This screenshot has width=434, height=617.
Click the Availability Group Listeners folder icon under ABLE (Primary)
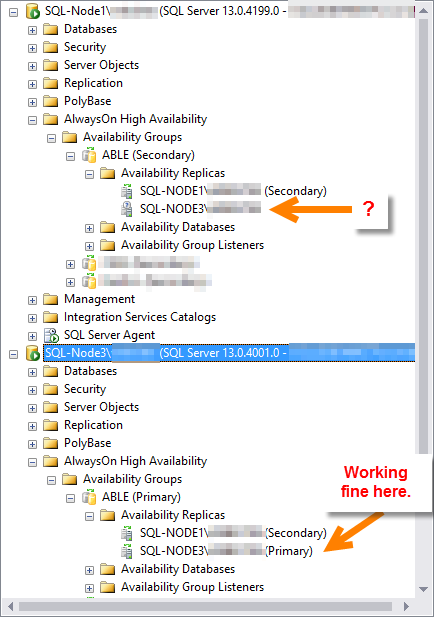(107, 587)
